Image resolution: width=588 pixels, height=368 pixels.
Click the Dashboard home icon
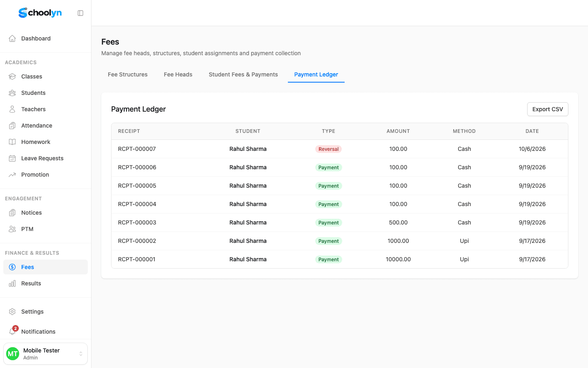pos(12,38)
